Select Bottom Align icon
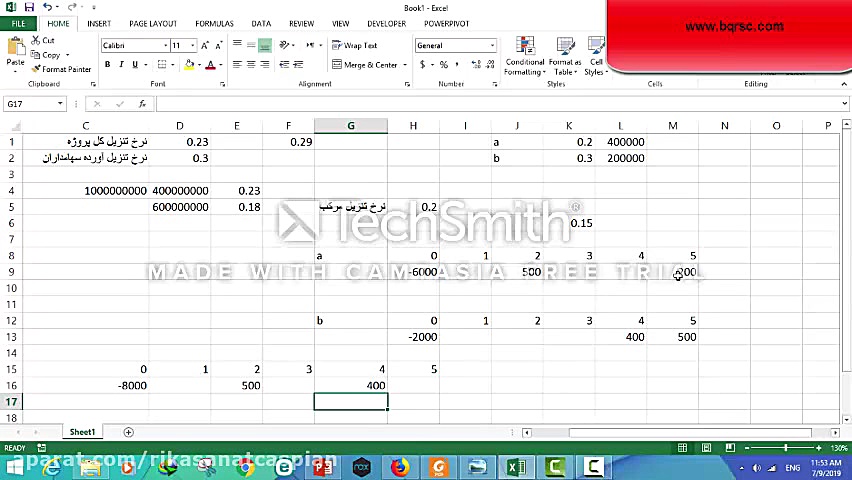Viewport: 852px width, 480px height. 265,45
